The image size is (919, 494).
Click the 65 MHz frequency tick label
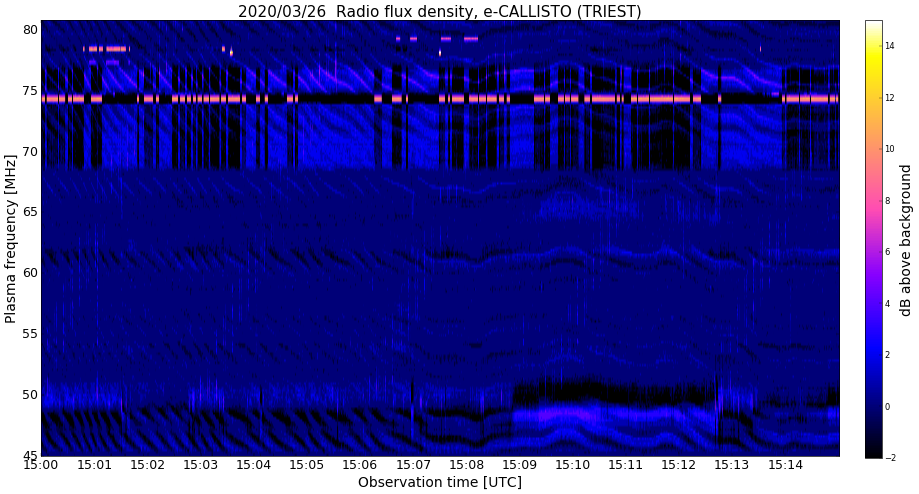30,212
